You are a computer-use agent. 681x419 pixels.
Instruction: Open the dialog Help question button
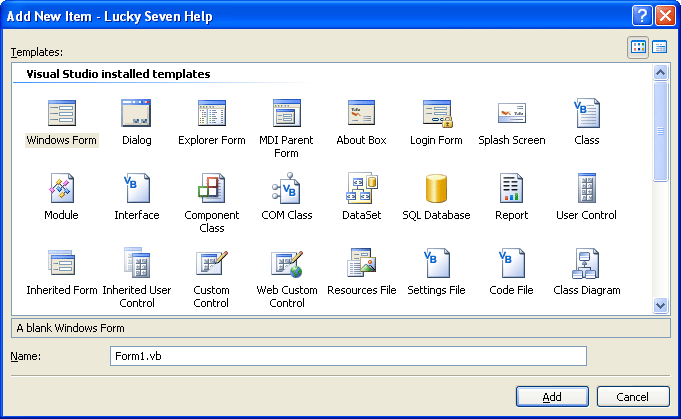tap(641, 15)
